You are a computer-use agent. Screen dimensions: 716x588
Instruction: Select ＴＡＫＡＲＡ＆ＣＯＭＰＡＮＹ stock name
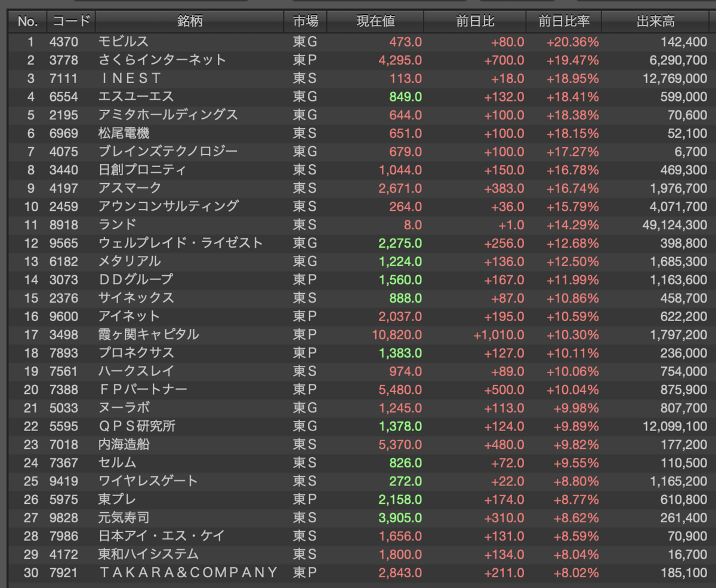point(188,573)
